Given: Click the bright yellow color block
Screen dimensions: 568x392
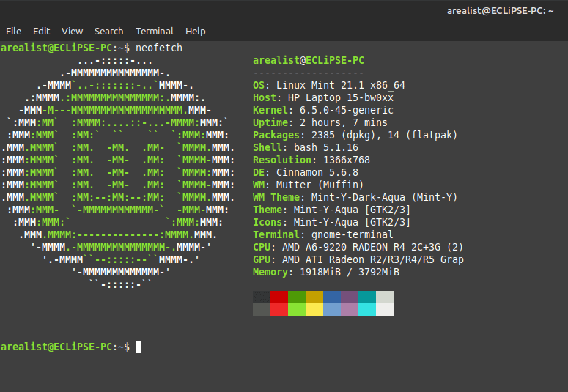Looking at the screenshot, I should click(314, 309).
